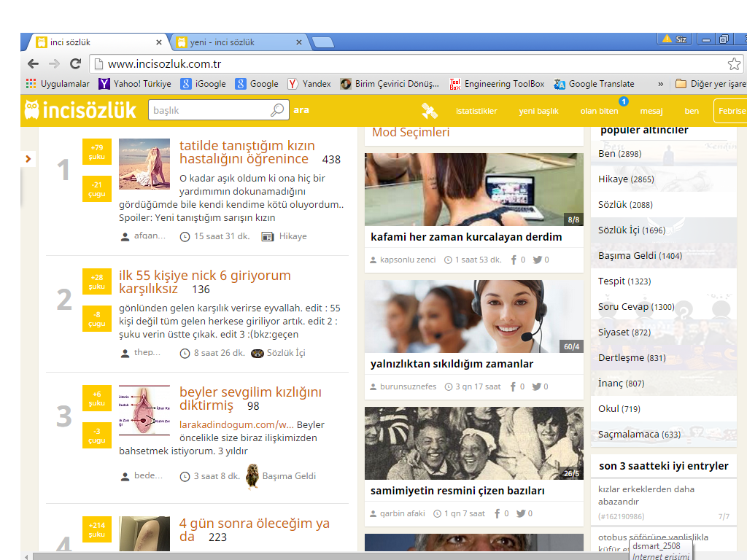Open the ben menu item

[x=692, y=111]
